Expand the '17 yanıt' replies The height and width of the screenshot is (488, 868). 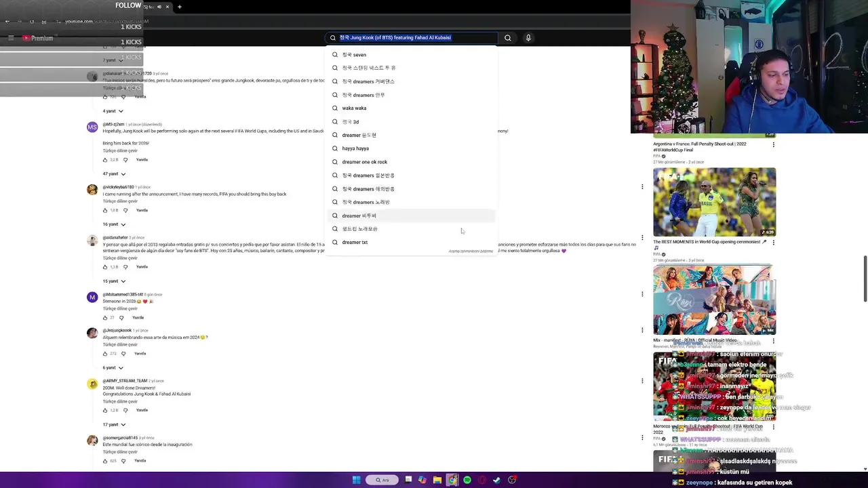[x=114, y=425]
